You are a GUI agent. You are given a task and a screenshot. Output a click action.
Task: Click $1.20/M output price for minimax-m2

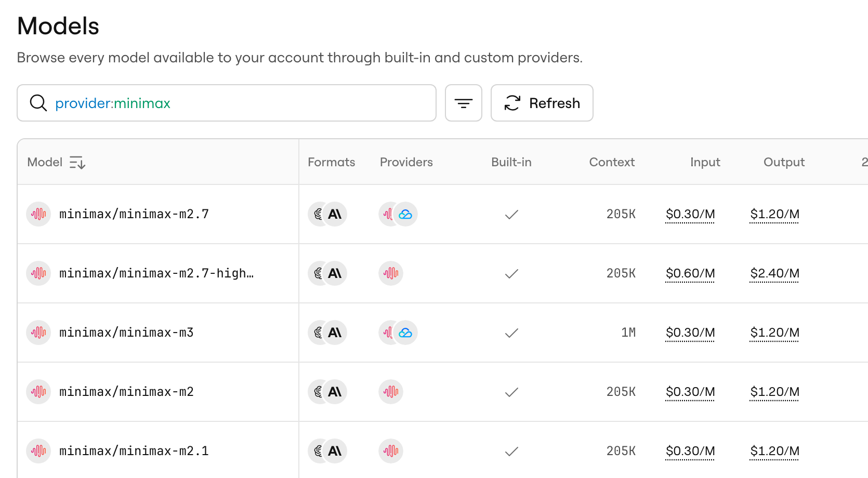tap(774, 392)
